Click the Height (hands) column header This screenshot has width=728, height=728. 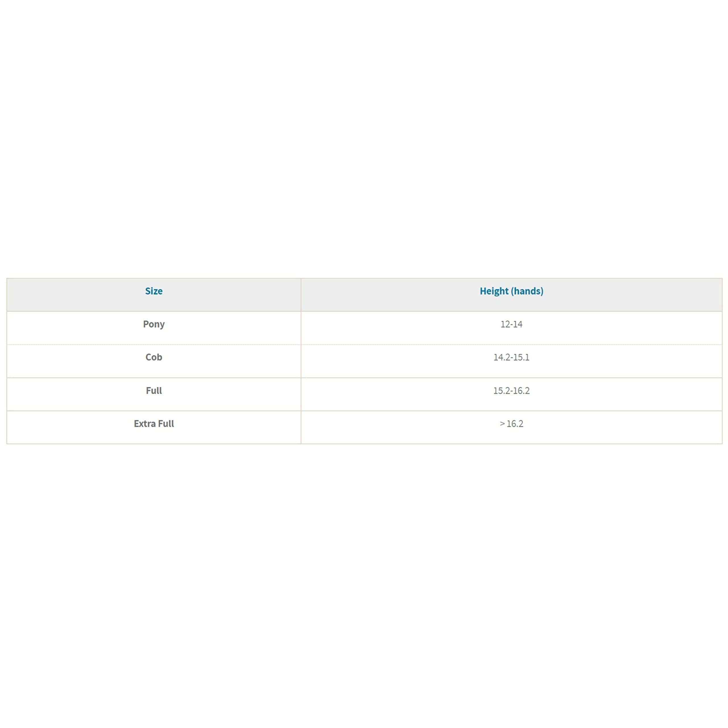[x=511, y=291]
